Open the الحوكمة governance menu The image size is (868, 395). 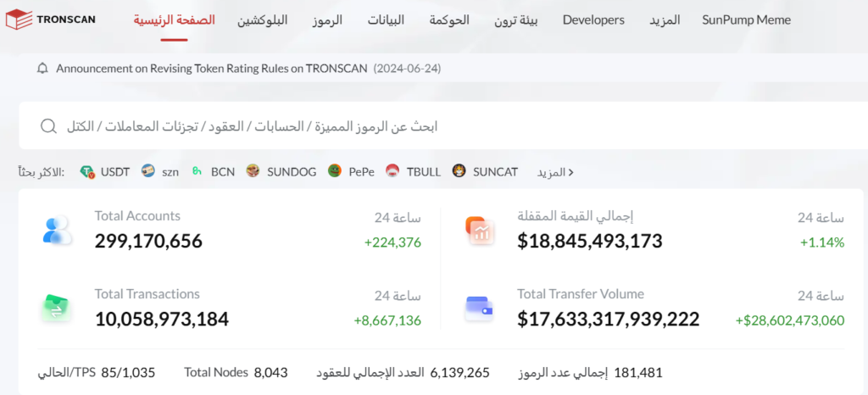(x=449, y=20)
